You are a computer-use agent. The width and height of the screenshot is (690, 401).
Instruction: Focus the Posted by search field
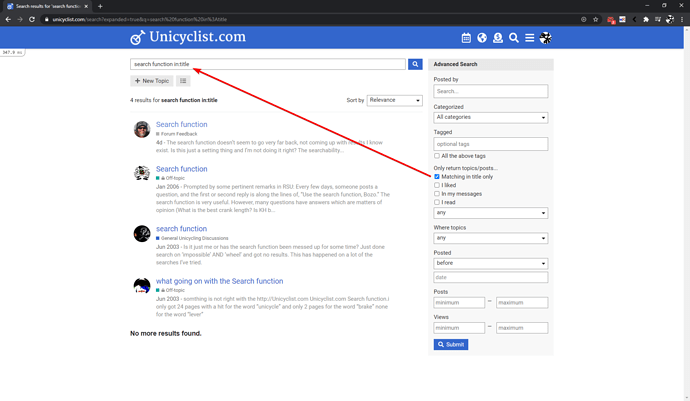tap(491, 92)
